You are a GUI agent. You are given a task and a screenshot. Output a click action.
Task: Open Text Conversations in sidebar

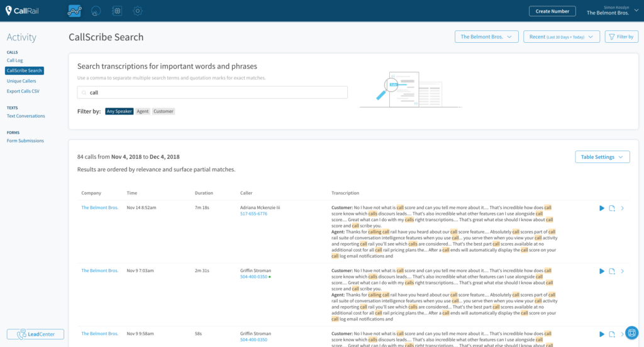tap(26, 116)
